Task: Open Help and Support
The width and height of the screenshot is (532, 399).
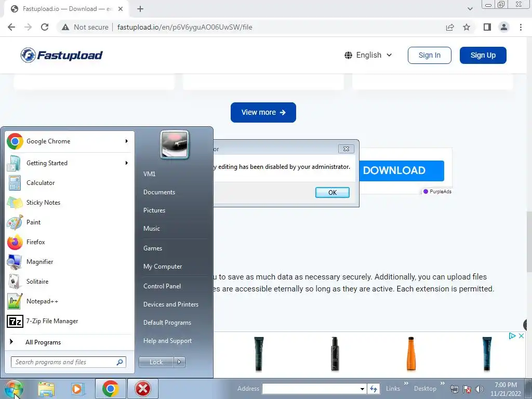Action: [167, 341]
